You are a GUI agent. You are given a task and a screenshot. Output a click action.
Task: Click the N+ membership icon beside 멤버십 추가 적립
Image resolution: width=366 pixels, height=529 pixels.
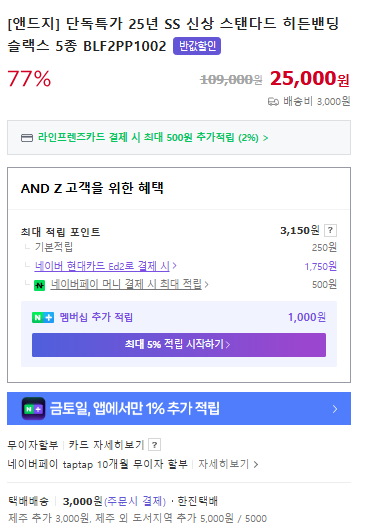coord(43,317)
